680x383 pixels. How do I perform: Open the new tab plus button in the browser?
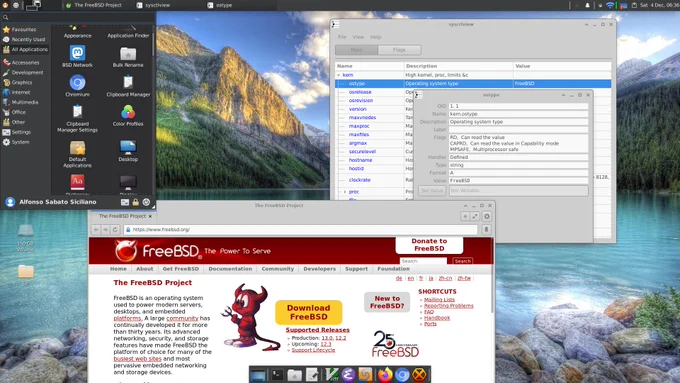tap(465, 216)
